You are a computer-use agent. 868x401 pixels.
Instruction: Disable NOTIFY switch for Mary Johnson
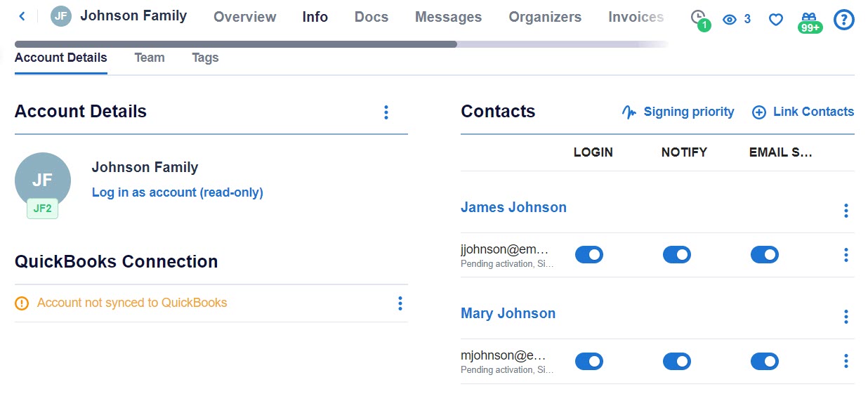tap(676, 361)
